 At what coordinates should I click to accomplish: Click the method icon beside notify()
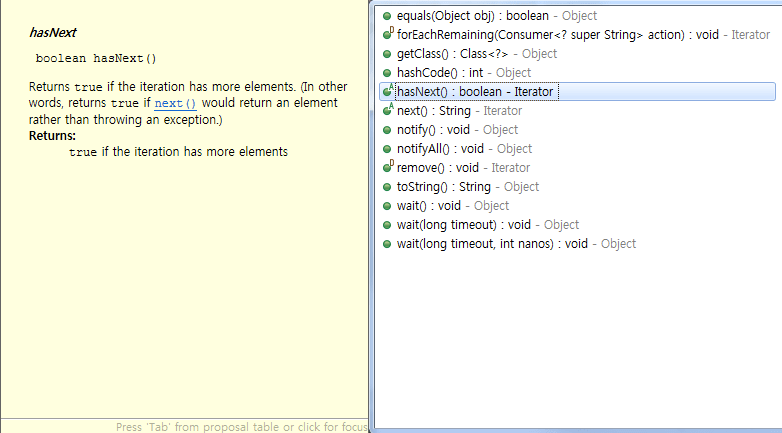(387, 130)
